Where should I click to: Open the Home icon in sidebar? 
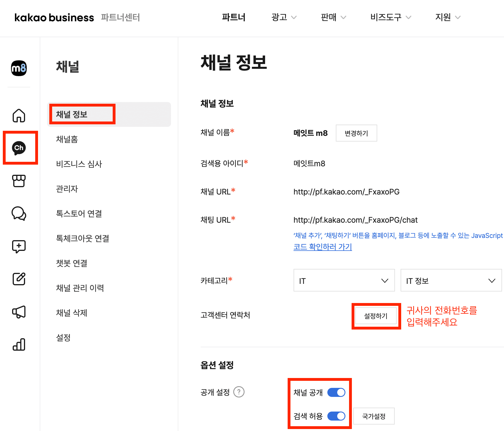(x=19, y=116)
